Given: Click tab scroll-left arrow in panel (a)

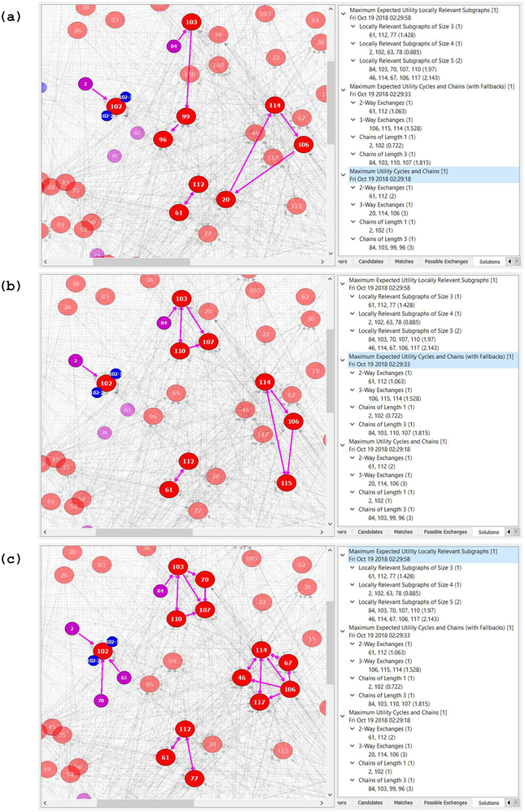Looking at the screenshot, I should (x=510, y=261).
